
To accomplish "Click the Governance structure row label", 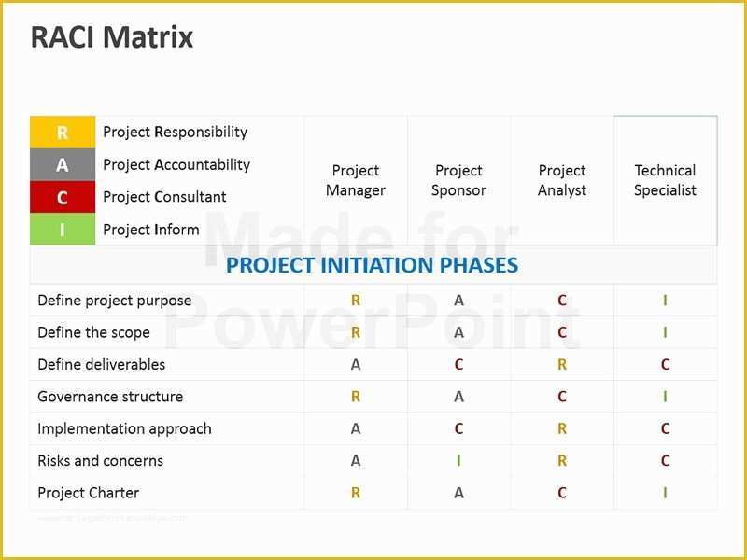I will (x=110, y=396).
